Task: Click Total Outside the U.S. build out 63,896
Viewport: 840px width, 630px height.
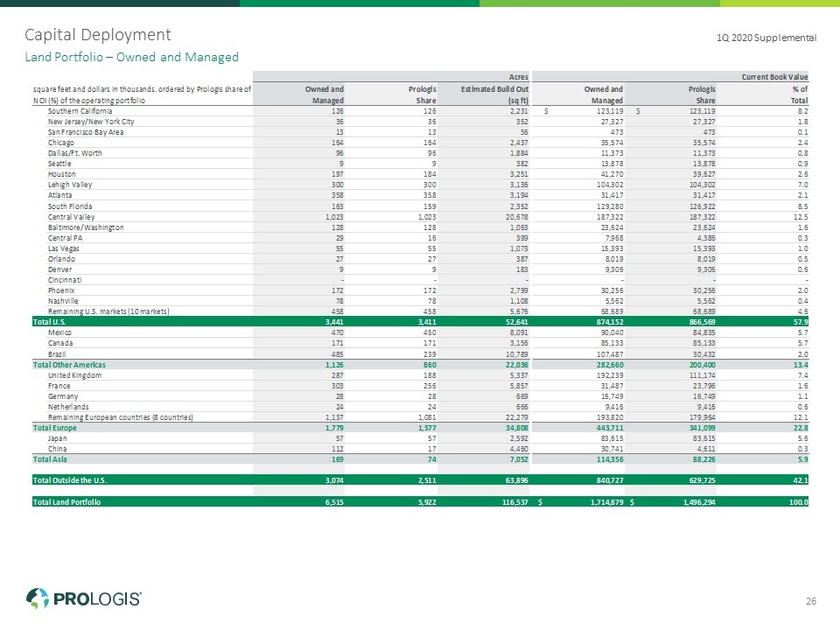Action: click(x=517, y=480)
